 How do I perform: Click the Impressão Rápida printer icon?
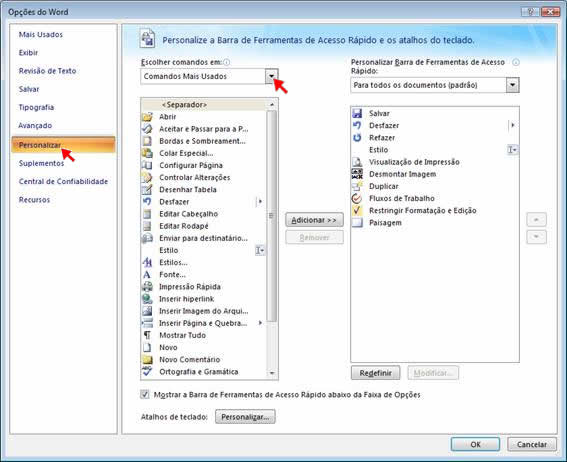click(147, 287)
